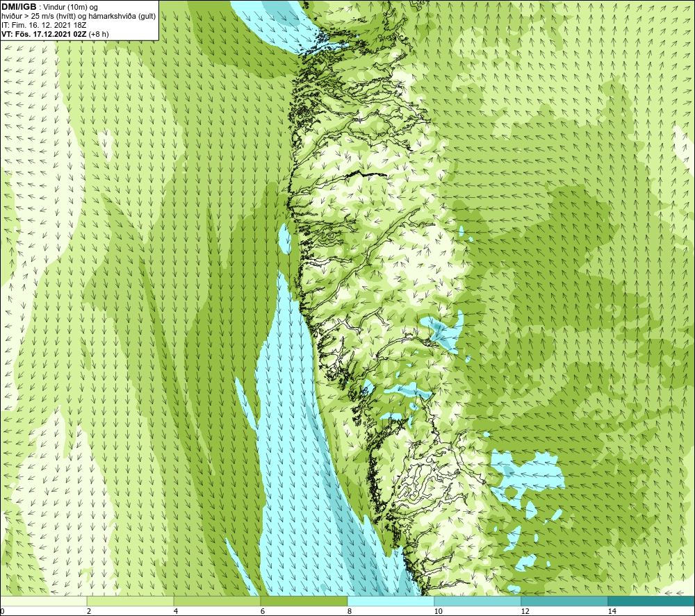695x616 pixels.
Task: Click the '12' label on color scale
Action: (x=525, y=611)
